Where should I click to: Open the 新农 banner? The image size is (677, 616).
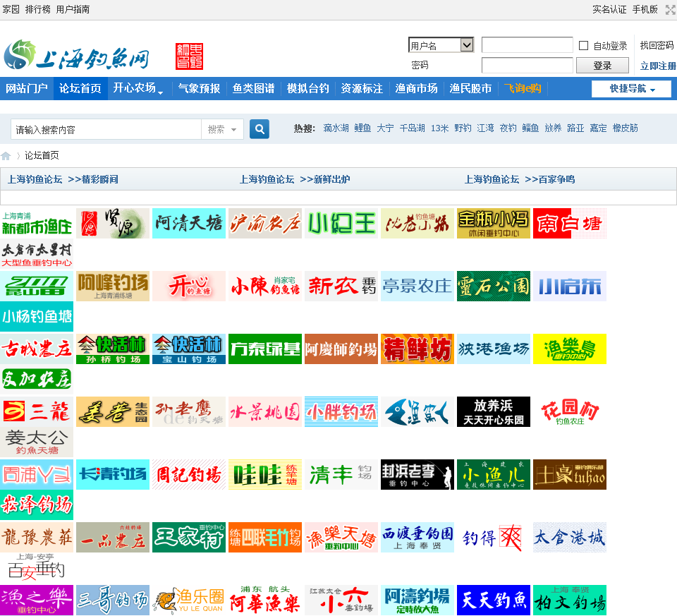341,286
